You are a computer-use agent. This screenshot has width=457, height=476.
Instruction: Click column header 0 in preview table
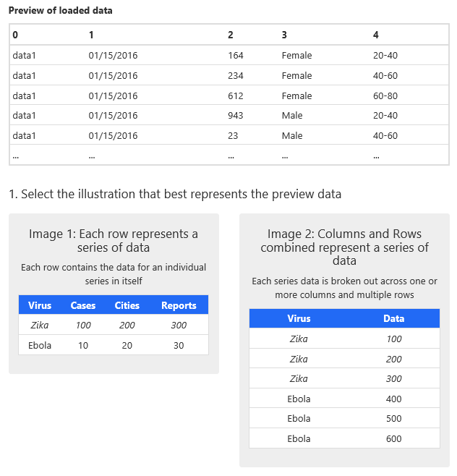pyautogui.click(x=15, y=35)
